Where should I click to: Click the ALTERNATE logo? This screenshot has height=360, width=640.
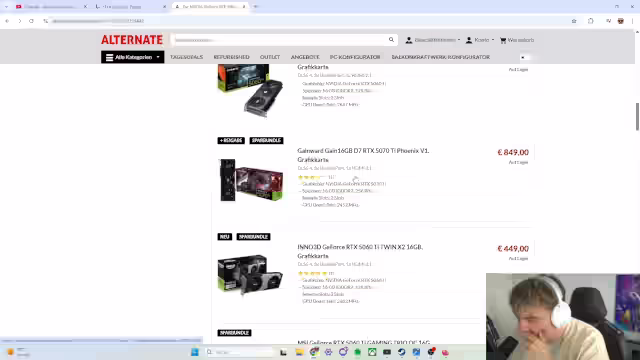pyautogui.click(x=132, y=40)
